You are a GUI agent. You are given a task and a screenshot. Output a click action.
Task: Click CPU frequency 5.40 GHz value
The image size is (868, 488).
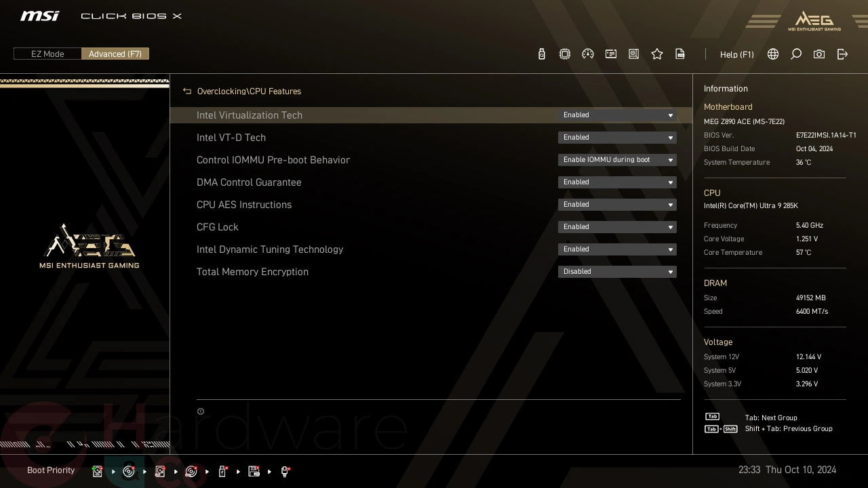coord(810,226)
